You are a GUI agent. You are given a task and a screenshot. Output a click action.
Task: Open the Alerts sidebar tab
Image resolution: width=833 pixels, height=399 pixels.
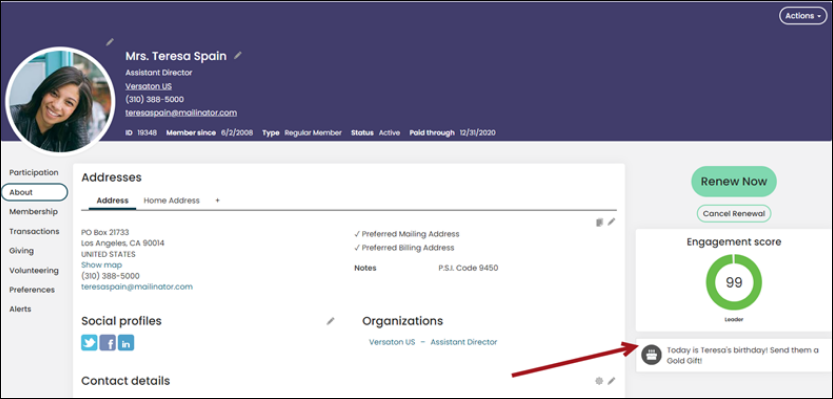click(x=20, y=309)
